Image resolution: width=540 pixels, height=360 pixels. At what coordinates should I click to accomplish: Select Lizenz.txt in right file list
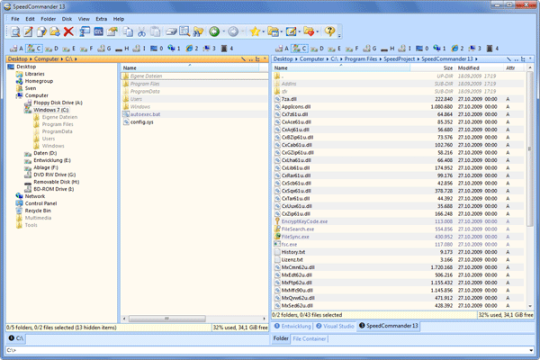click(292, 260)
